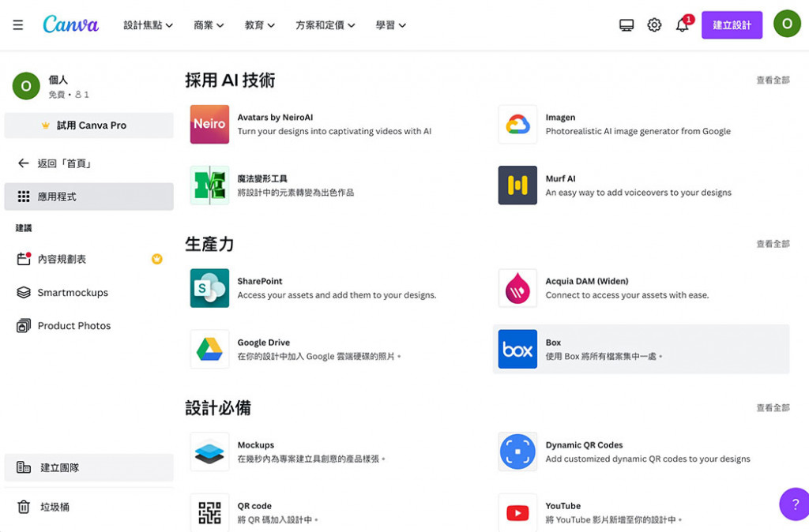Open the 魔法變形工具 app icon
Image resolution: width=809 pixels, height=532 pixels.
click(209, 185)
